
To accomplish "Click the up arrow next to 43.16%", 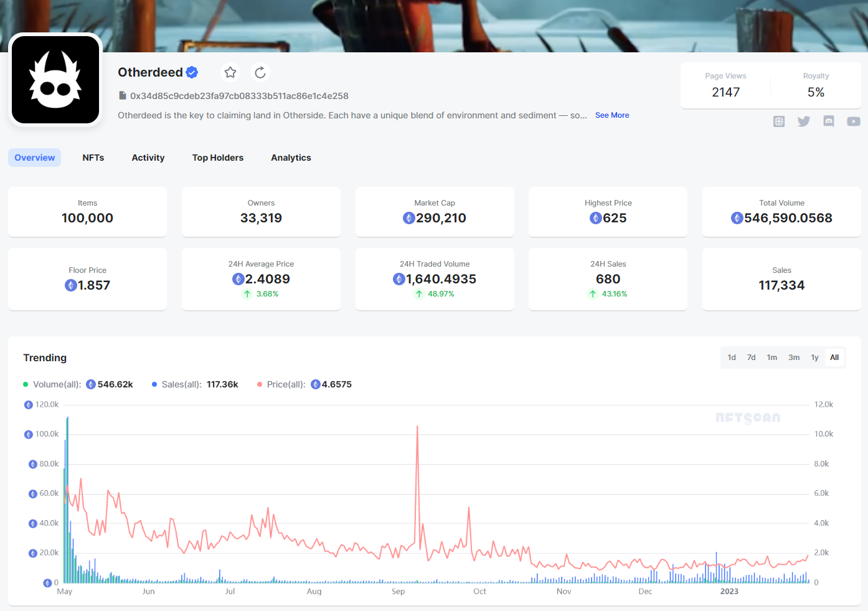I will [x=593, y=294].
